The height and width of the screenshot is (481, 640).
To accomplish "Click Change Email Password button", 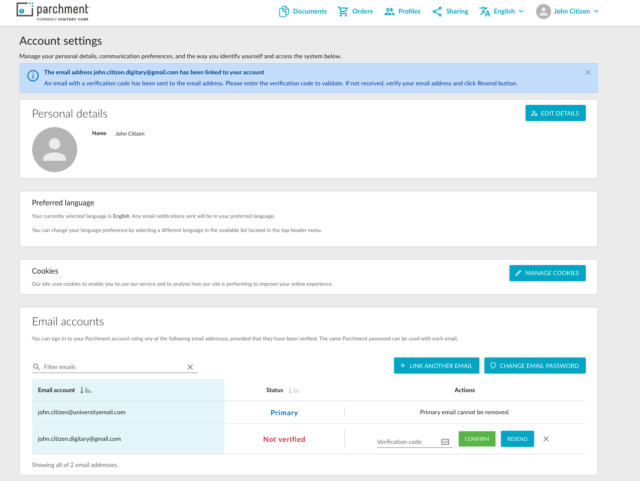I will pos(535,366).
